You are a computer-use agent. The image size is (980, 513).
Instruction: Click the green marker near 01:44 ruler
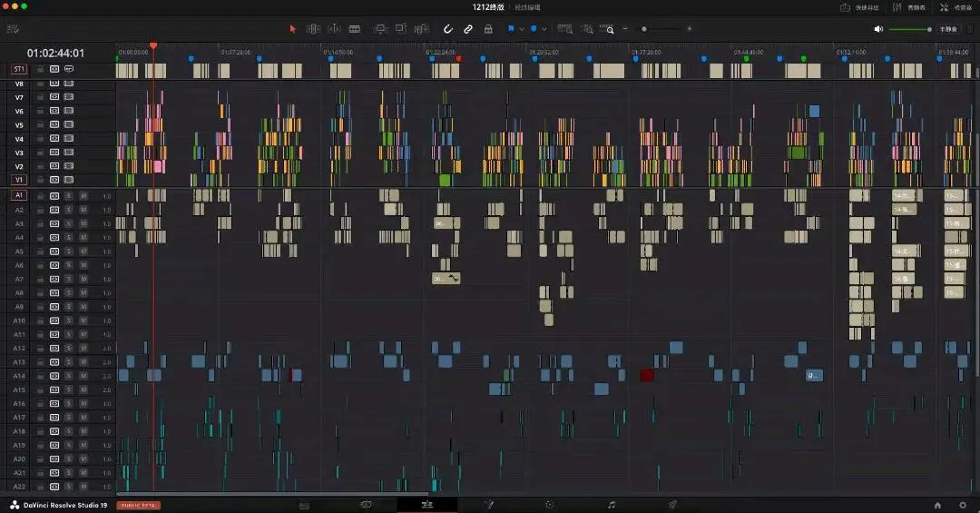(746, 59)
